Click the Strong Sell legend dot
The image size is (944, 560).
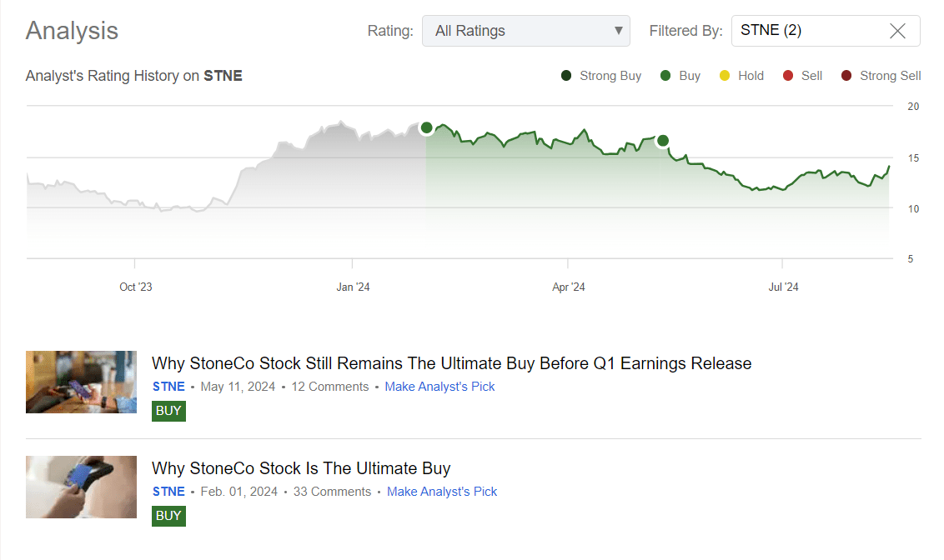coord(846,76)
